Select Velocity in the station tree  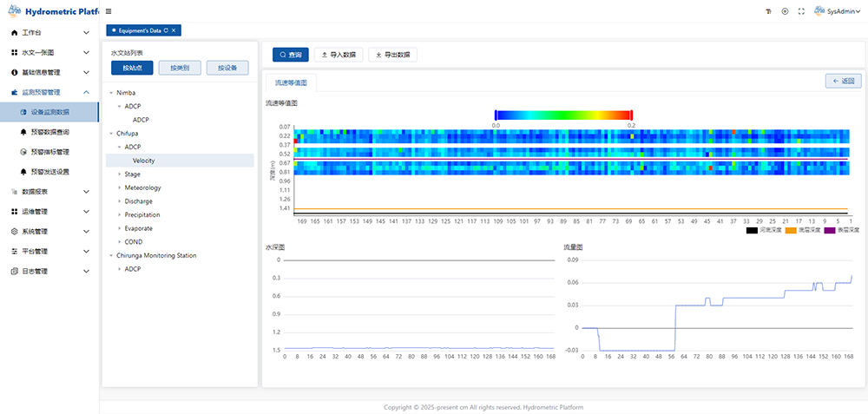[x=144, y=161]
